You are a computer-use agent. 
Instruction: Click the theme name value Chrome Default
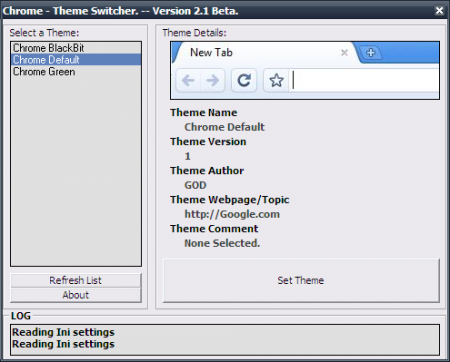pos(224,127)
